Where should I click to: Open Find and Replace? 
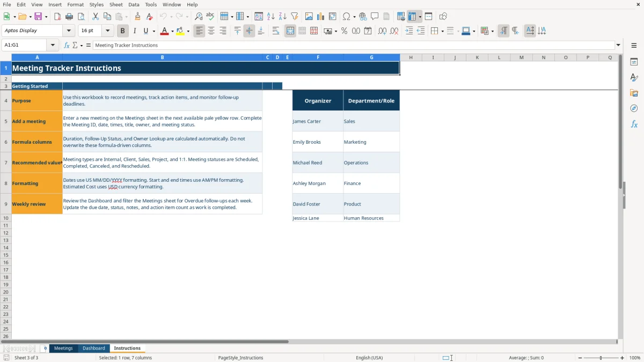(199, 17)
